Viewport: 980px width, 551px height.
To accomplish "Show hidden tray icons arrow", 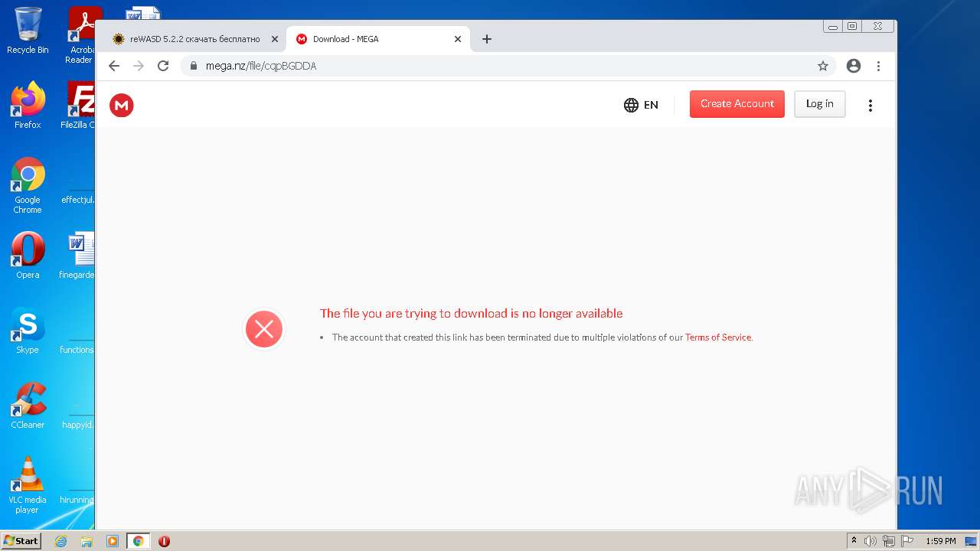I will [854, 541].
